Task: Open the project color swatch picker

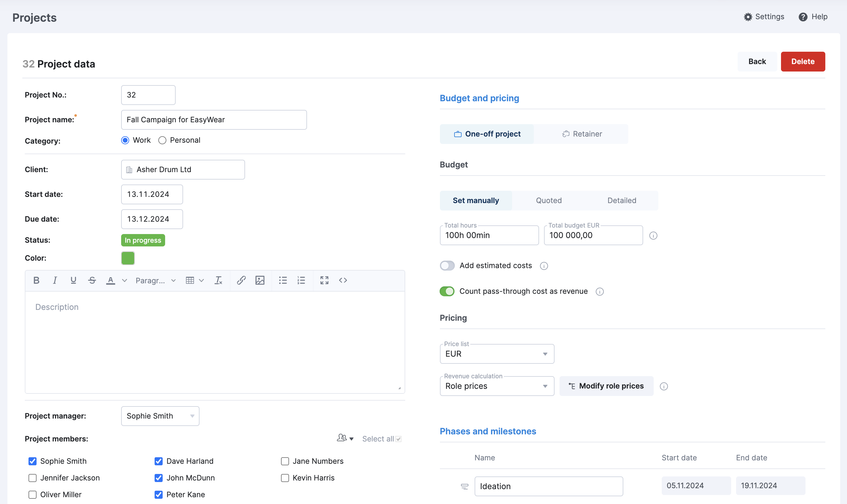Action: click(128, 258)
